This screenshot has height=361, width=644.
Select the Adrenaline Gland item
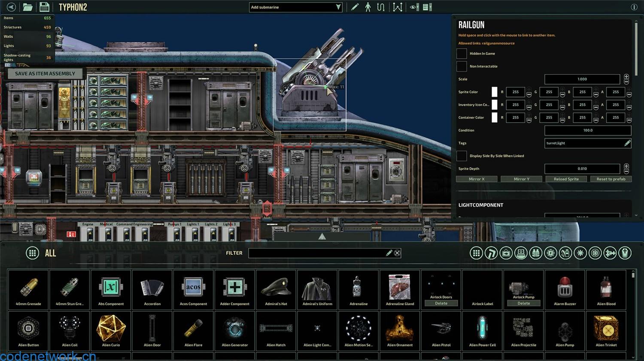pos(400,290)
